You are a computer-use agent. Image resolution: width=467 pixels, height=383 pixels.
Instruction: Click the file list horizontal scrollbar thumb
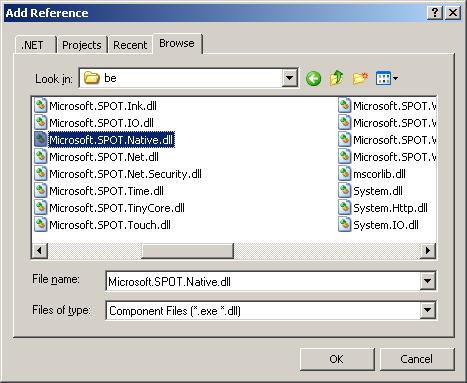pyautogui.click(x=187, y=250)
